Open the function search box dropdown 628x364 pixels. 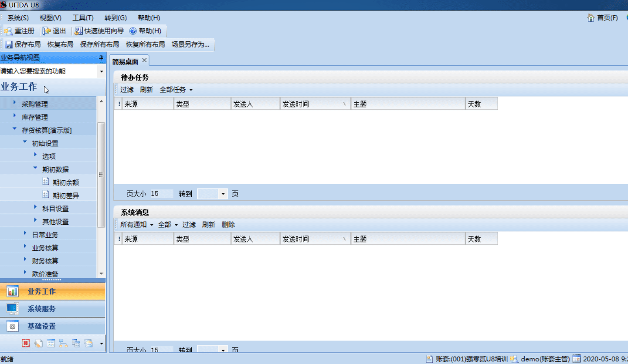[102, 71]
